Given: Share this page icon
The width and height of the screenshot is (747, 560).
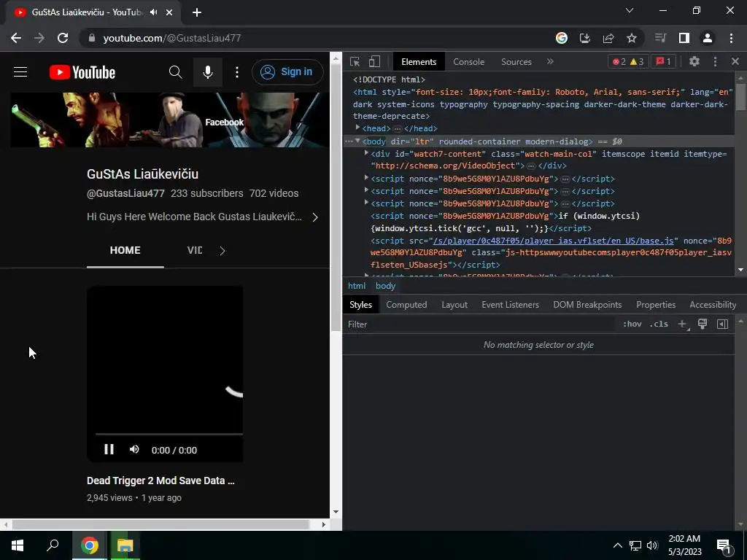Looking at the screenshot, I should (x=608, y=38).
